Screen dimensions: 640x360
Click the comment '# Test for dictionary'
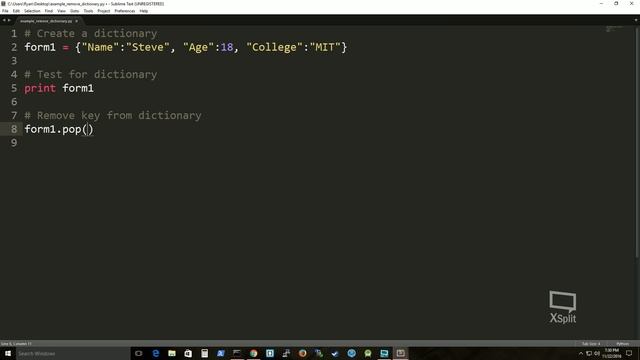coord(91,74)
